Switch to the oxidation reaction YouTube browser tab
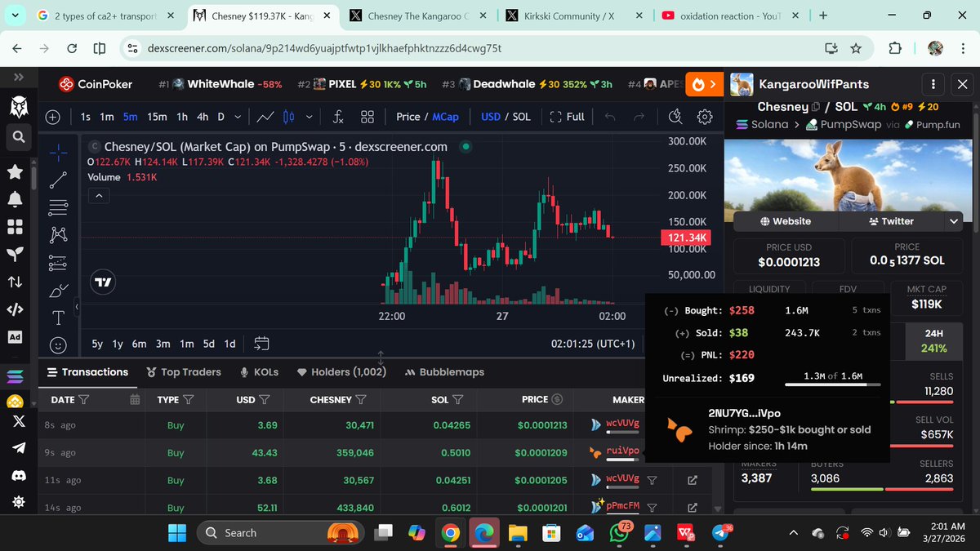The image size is (980, 551). (729, 16)
